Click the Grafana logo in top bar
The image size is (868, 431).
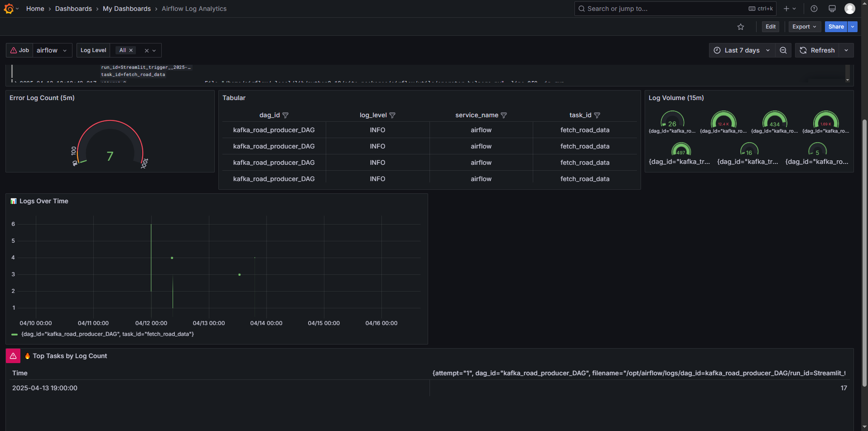9,8
